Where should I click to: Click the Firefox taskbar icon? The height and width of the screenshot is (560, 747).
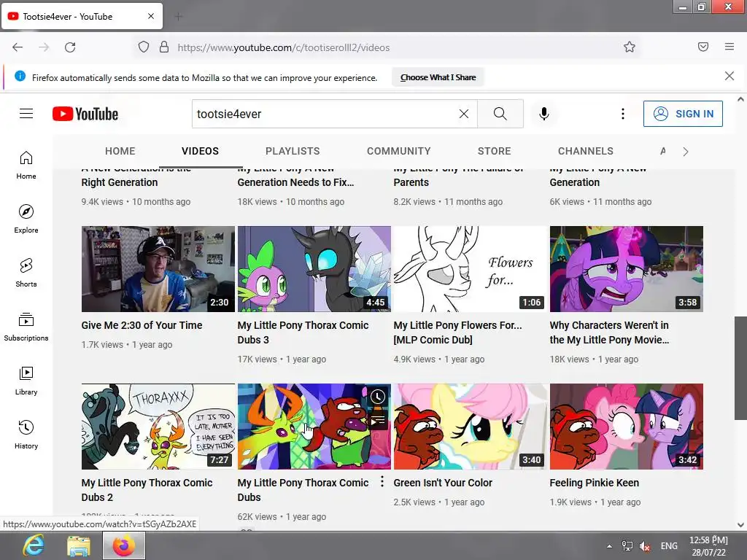tap(124, 545)
